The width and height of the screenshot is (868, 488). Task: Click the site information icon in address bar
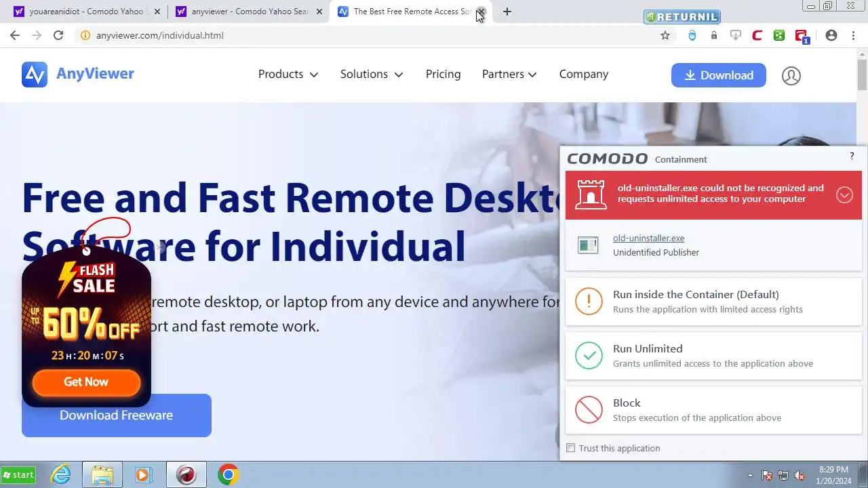(85, 35)
